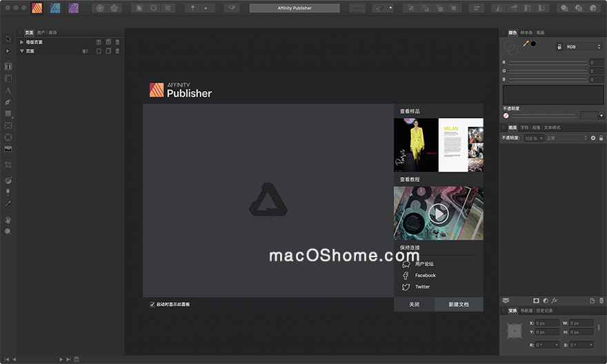Open the 100 % opacity dropdown

click(x=534, y=138)
